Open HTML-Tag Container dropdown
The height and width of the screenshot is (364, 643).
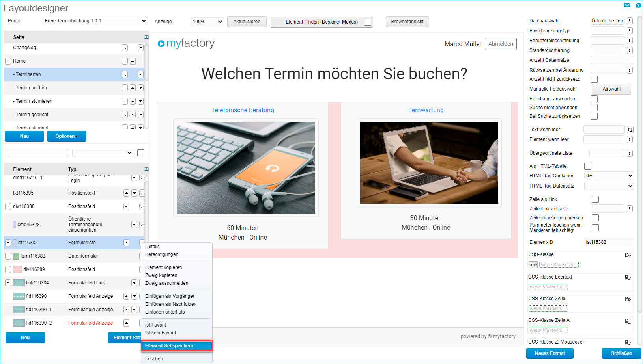pos(609,176)
